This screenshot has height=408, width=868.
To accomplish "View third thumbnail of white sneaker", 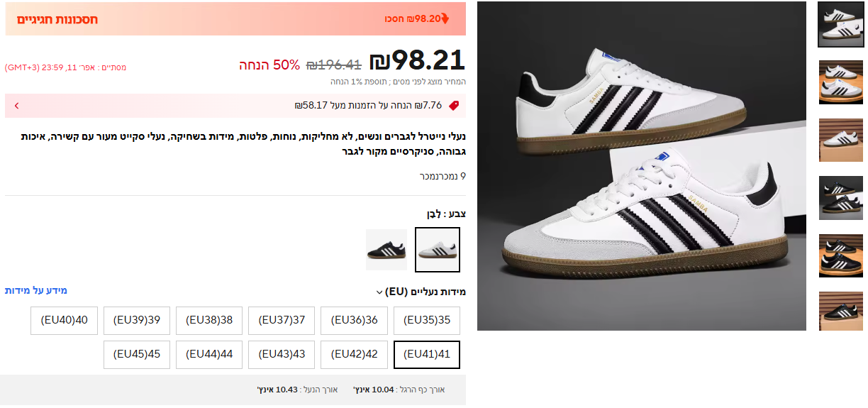I will [841, 140].
